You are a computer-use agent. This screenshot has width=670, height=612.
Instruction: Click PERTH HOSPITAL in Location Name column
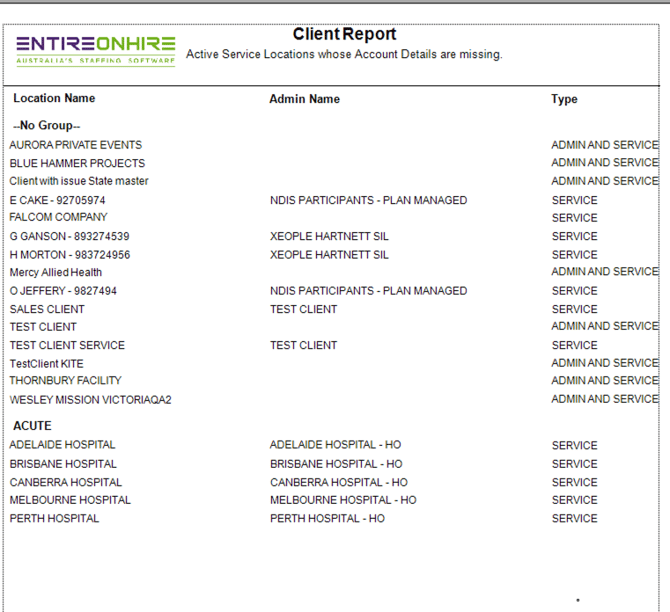pos(54,518)
